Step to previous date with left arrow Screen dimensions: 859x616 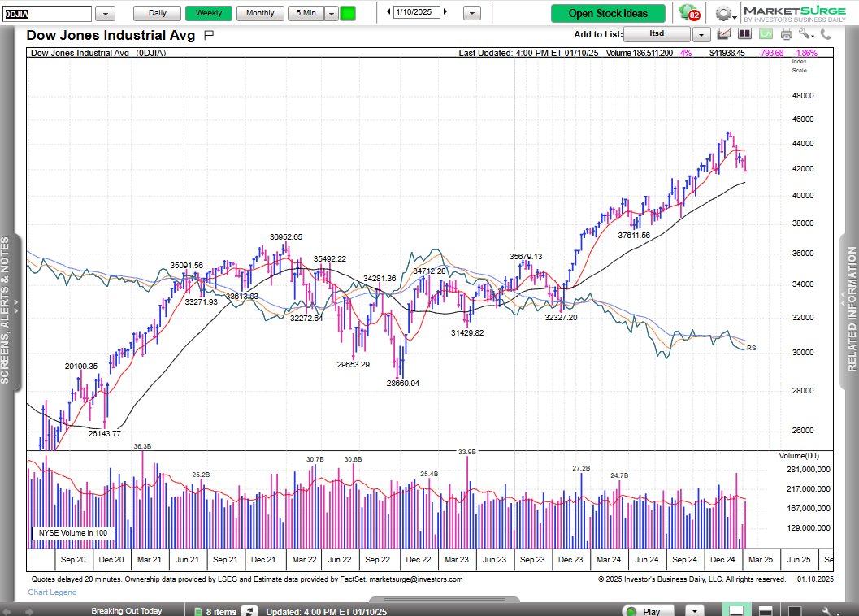388,11
